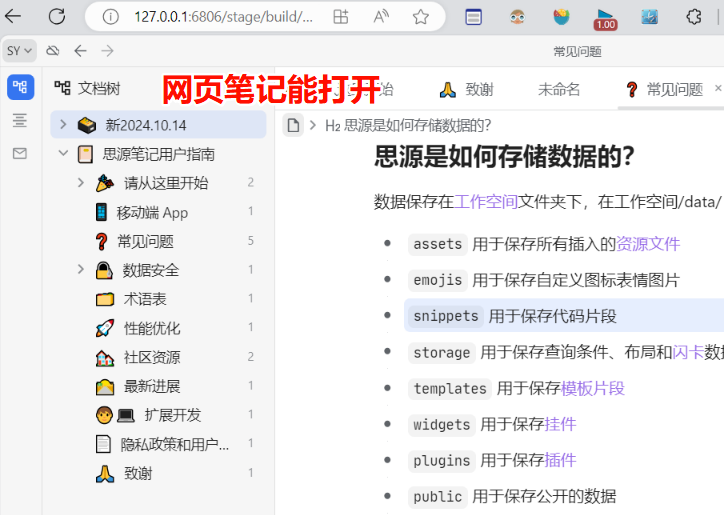
Task: Reload the page in browser
Action: 57,17
